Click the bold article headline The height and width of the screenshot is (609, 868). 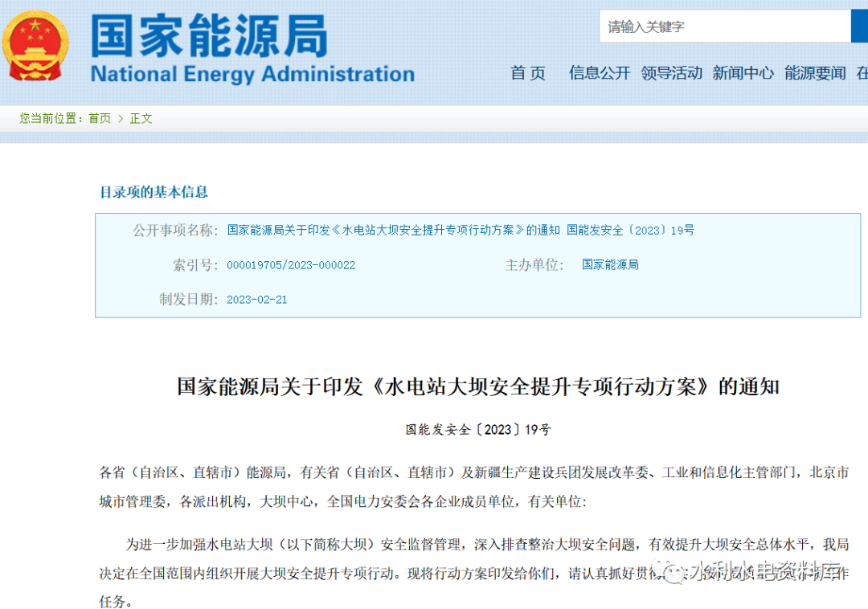tap(478, 386)
